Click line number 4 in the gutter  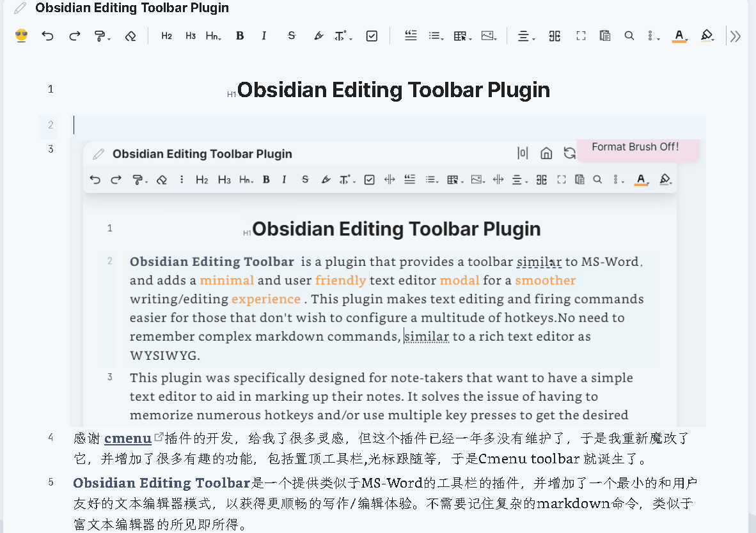[x=51, y=437]
